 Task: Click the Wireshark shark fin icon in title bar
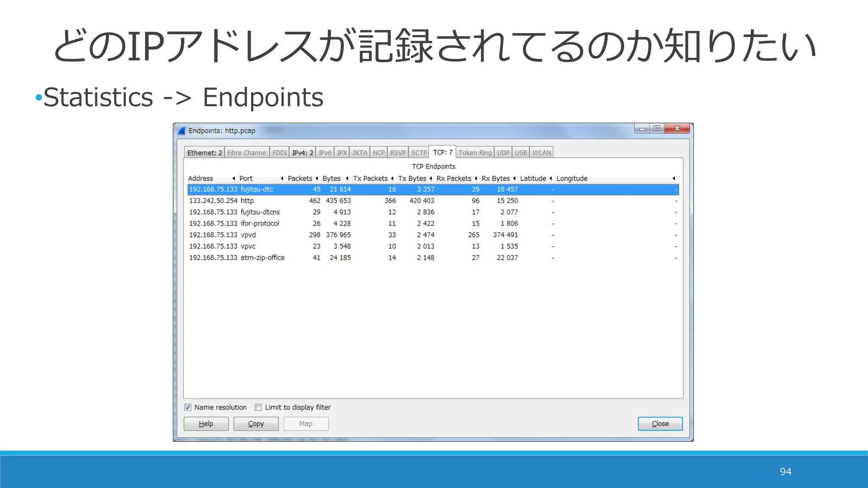tap(182, 131)
